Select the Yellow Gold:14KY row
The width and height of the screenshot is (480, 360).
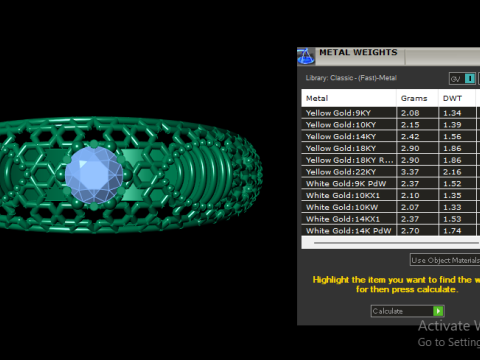pos(391,137)
